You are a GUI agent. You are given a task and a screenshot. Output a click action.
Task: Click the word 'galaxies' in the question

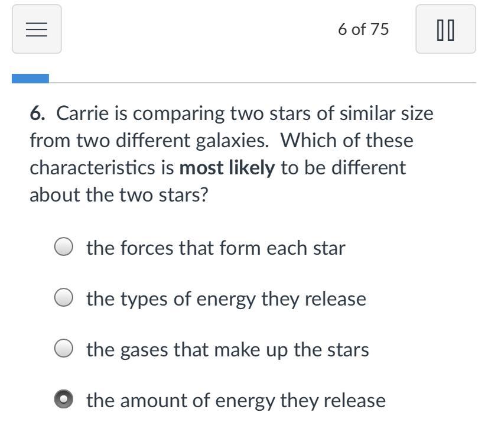[231, 141]
